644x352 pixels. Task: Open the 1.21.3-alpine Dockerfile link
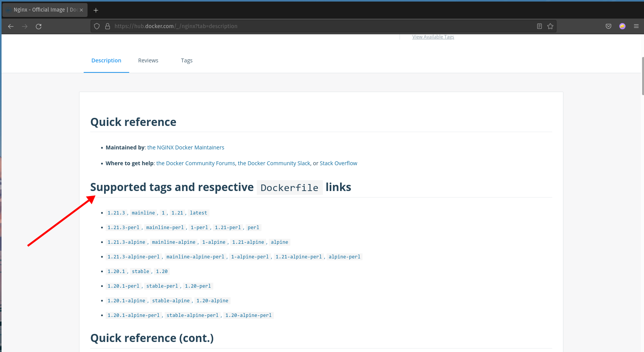click(126, 242)
